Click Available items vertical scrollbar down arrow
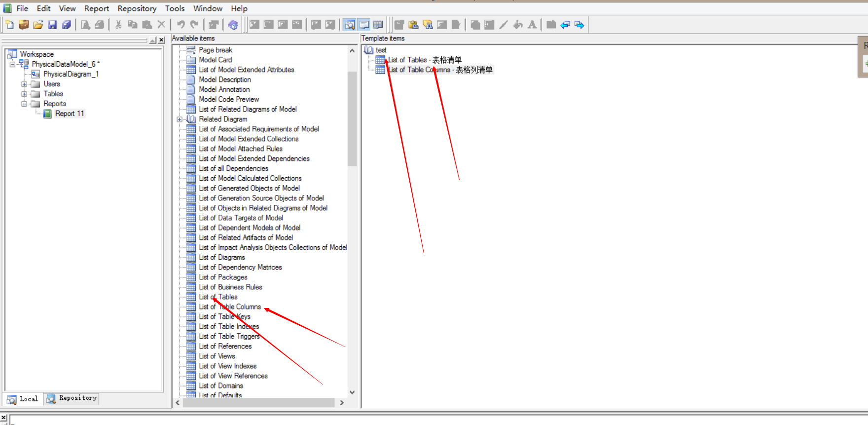This screenshot has height=425, width=868. click(352, 392)
